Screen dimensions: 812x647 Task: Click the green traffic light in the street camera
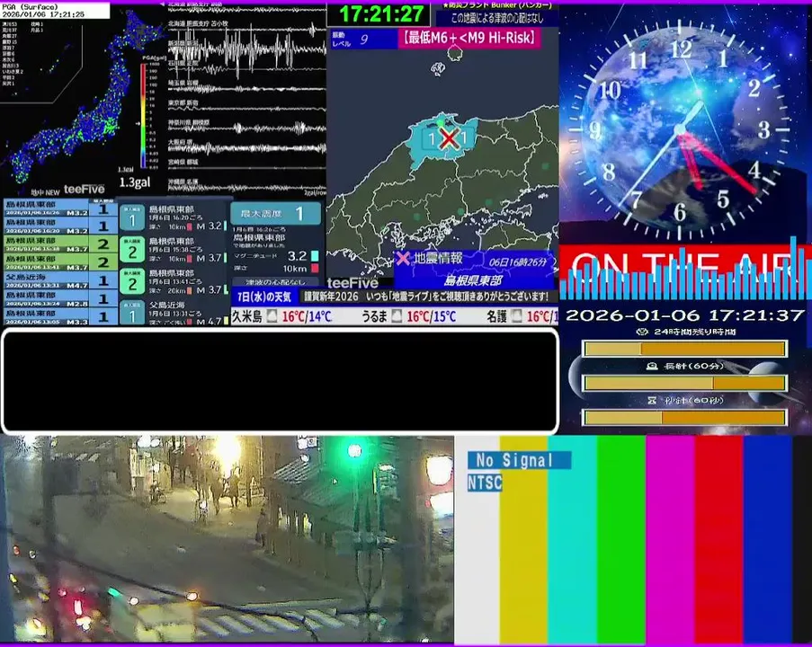354,450
